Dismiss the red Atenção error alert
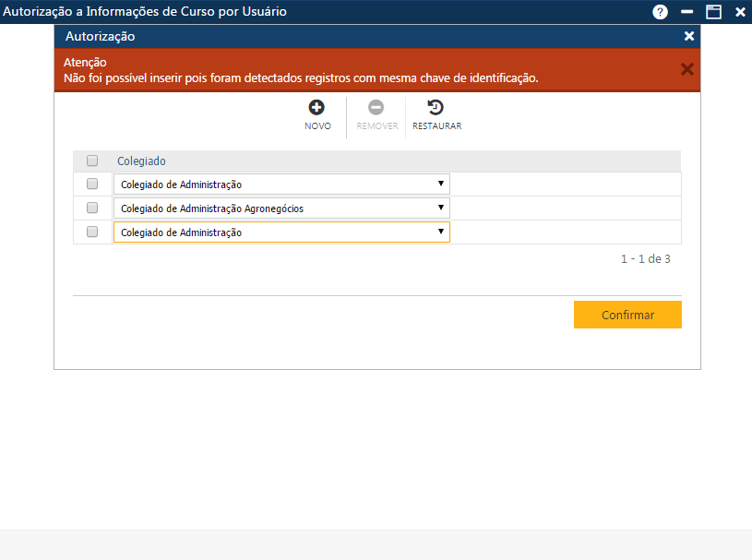Image resolution: width=752 pixels, height=560 pixels. (686, 69)
